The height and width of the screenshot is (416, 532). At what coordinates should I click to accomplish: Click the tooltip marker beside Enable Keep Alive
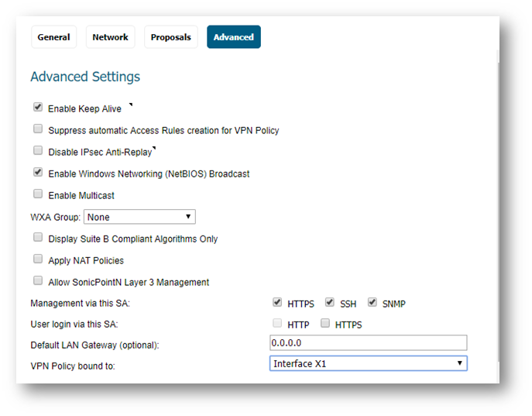point(131,105)
